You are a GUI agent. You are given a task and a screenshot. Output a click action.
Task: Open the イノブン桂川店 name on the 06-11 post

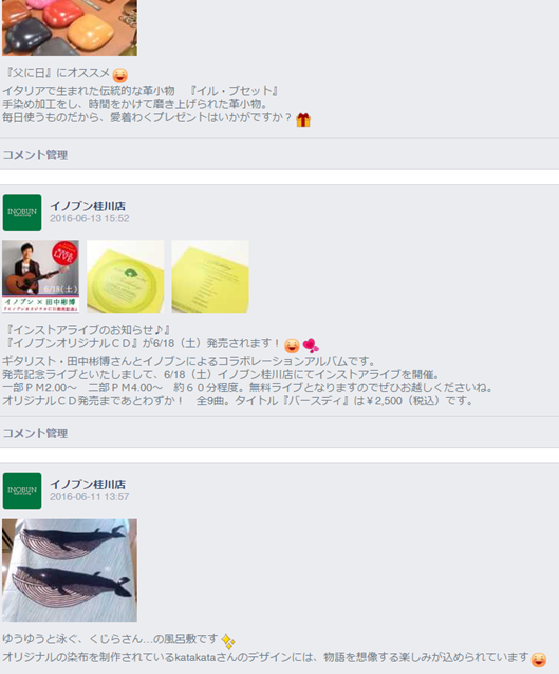point(88,484)
